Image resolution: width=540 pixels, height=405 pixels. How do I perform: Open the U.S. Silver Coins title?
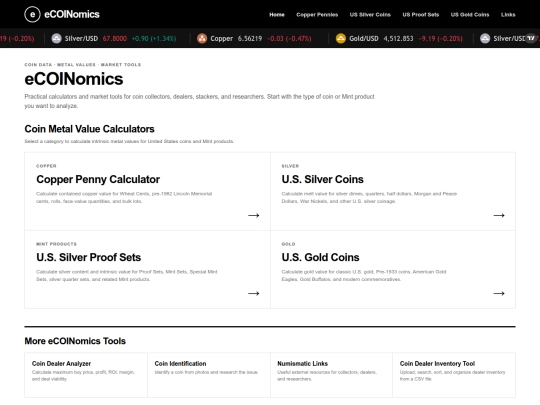(x=322, y=179)
